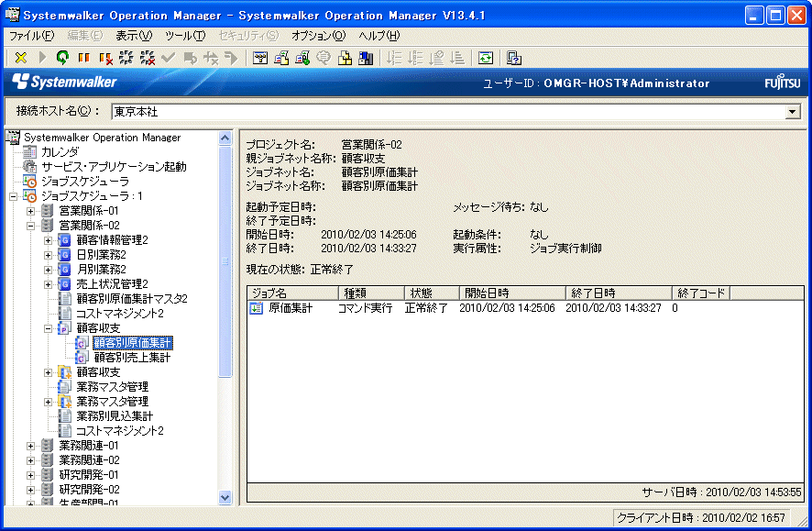Viewport: 812px width, 531px height.
Task: Open the オプション menu
Action: pyautogui.click(x=318, y=35)
